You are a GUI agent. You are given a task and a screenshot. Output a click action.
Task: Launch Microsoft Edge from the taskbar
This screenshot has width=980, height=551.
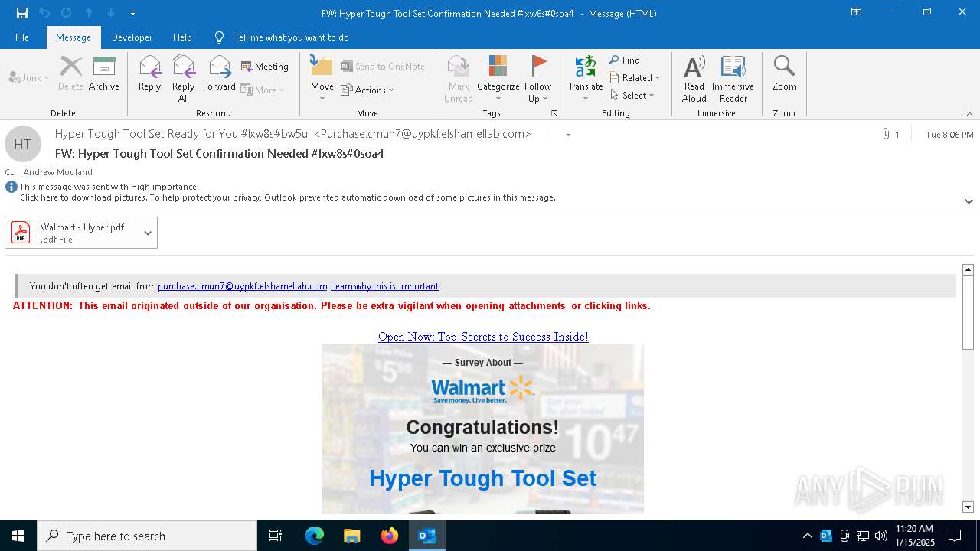[x=315, y=536]
